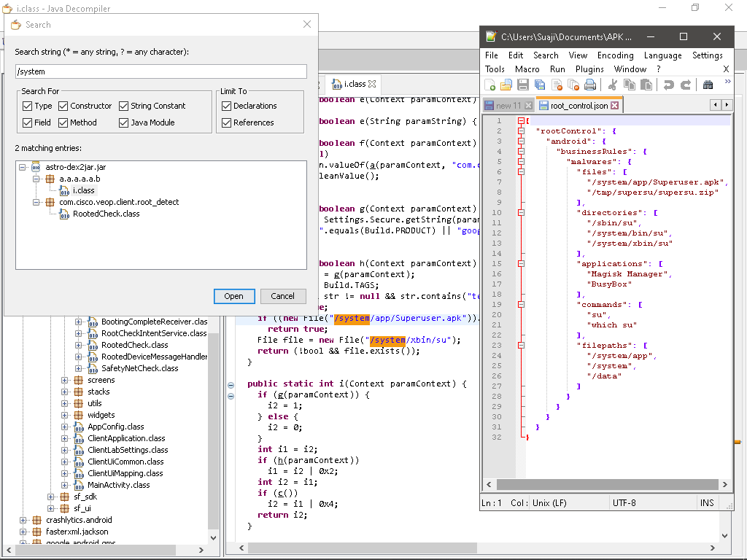Image resolution: width=747 pixels, height=560 pixels.
Task: Open Notepad++ Macro menu
Action: (x=527, y=69)
